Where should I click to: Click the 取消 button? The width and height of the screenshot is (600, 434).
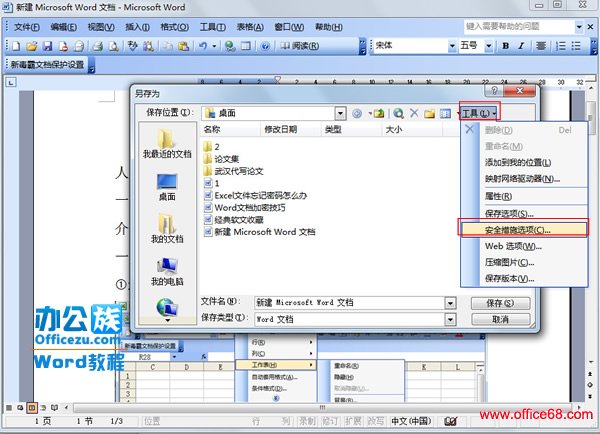coord(501,319)
